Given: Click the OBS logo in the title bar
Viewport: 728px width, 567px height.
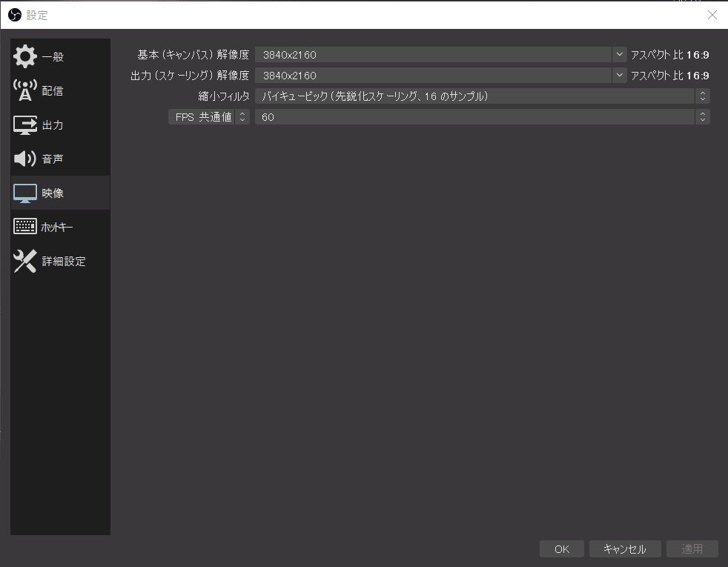Looking at the screenshot, I should click(x=13, y=14).
